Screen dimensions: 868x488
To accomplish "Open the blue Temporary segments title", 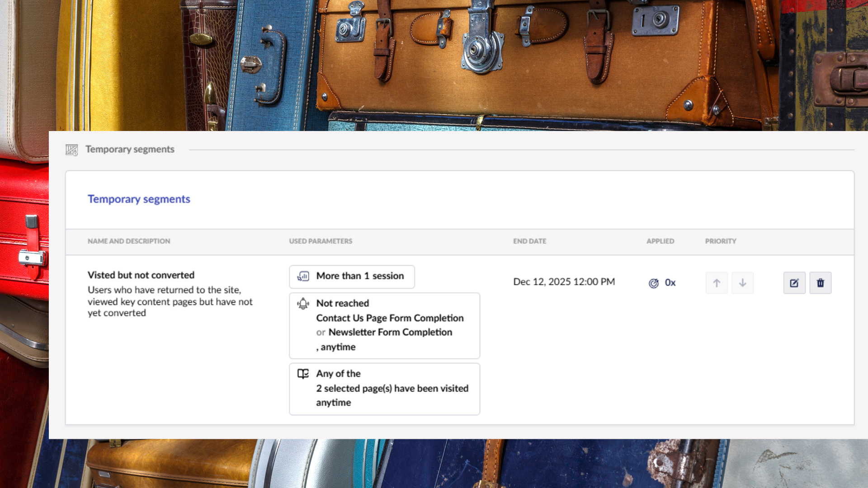I will [x=139, y=199].
